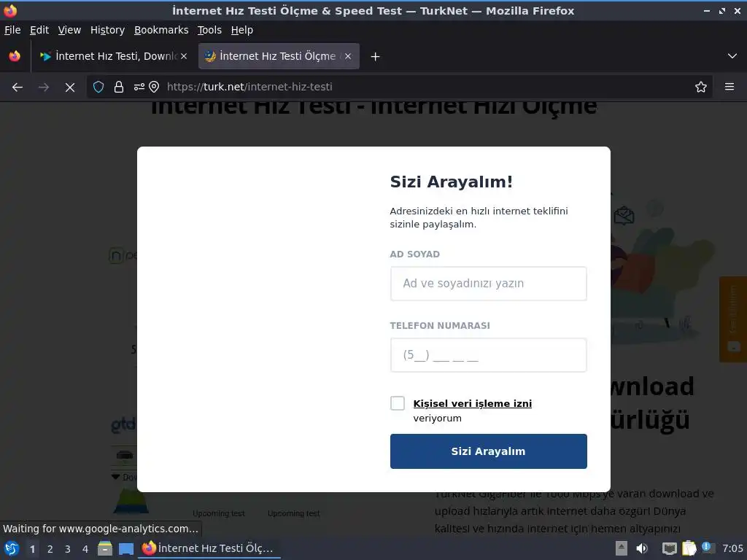Open the Firefox hamburger application menu
The image size is (747, 560).
(729, 87)
